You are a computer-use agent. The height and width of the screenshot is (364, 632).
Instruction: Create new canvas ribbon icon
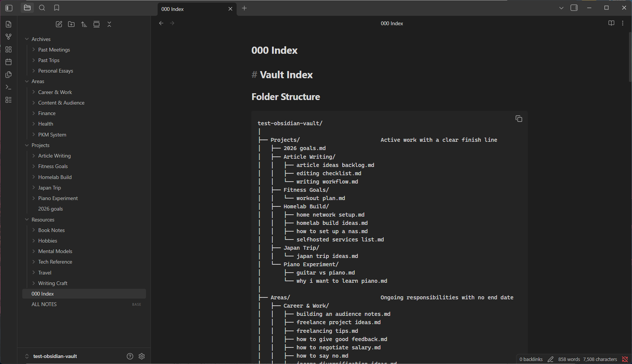pyautogui.click(x=9, y=50)
